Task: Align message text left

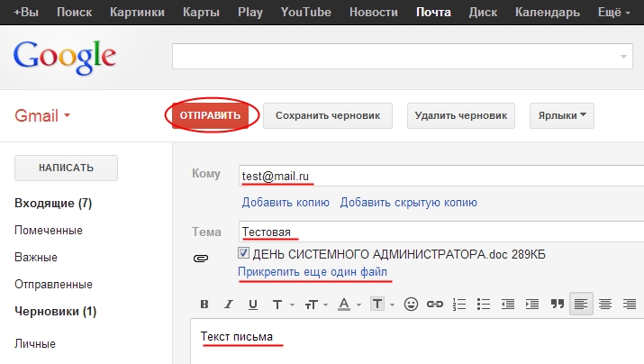Action: coord(581,304)
